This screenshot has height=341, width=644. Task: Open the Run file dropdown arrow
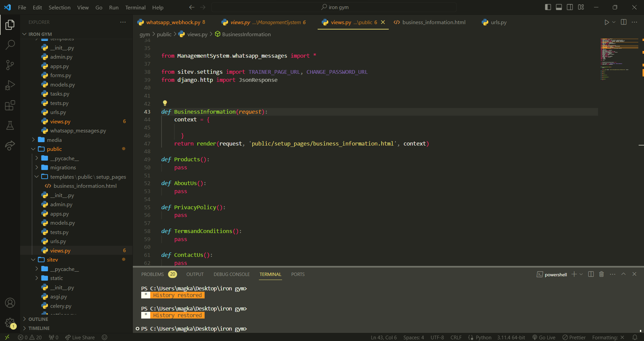(x=614, y=22)
